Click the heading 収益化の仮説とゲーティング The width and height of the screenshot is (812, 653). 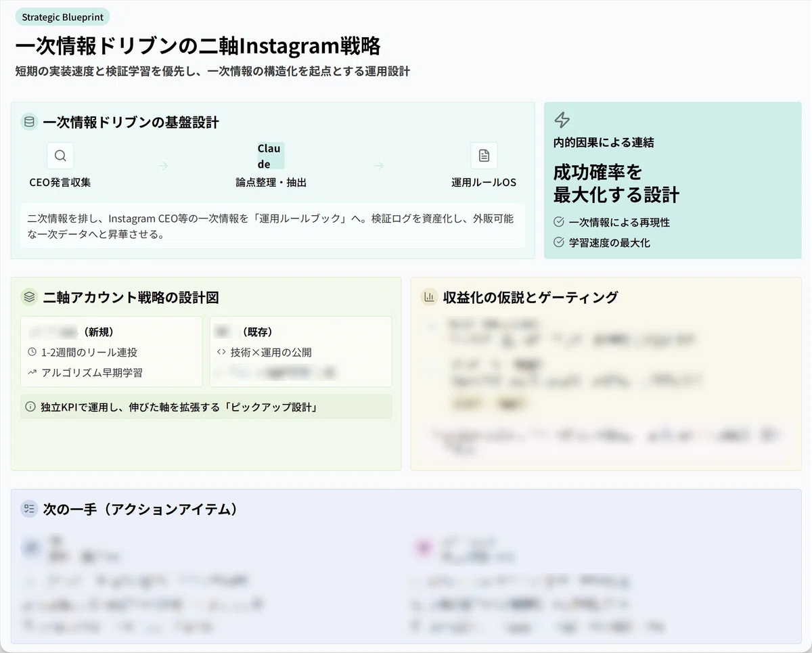point(531,297)
